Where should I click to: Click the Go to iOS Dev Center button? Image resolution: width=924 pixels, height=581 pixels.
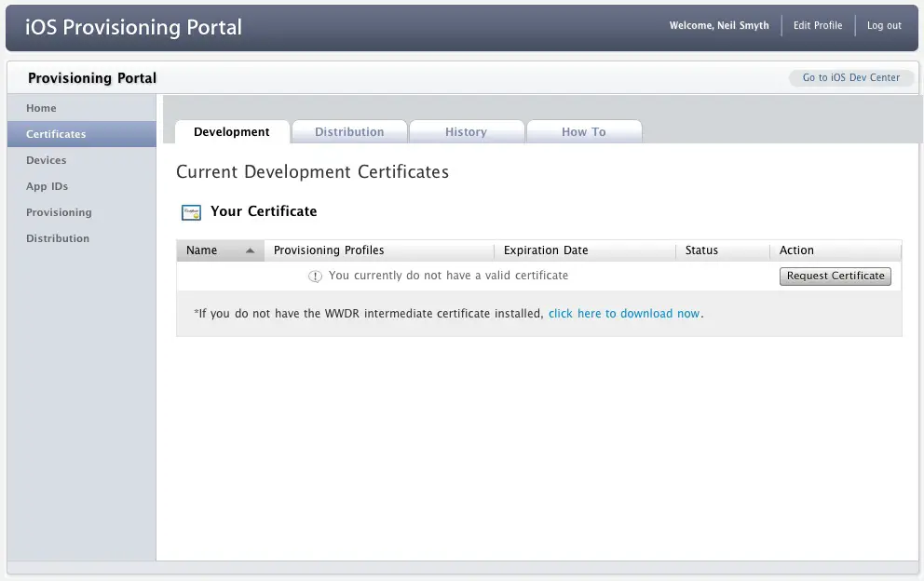point(851,78)
